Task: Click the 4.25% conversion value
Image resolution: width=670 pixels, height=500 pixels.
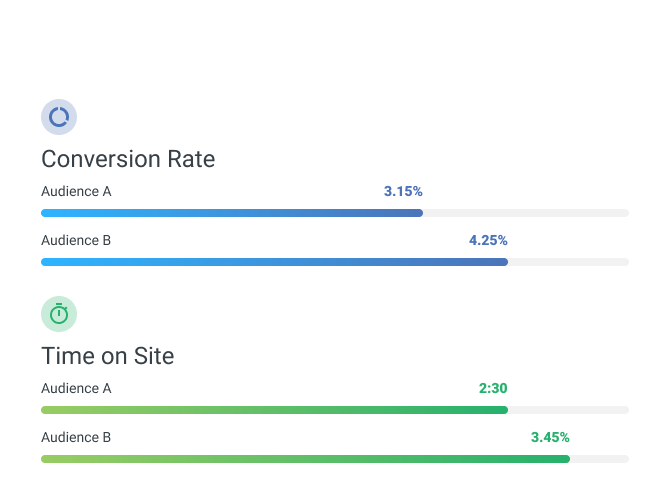Action: [488, 240]
